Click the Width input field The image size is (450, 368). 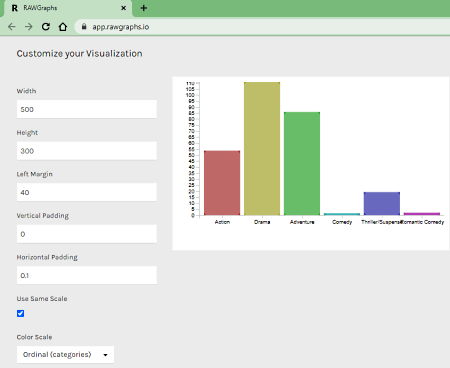pyautogui.click(x=87, y=109)
